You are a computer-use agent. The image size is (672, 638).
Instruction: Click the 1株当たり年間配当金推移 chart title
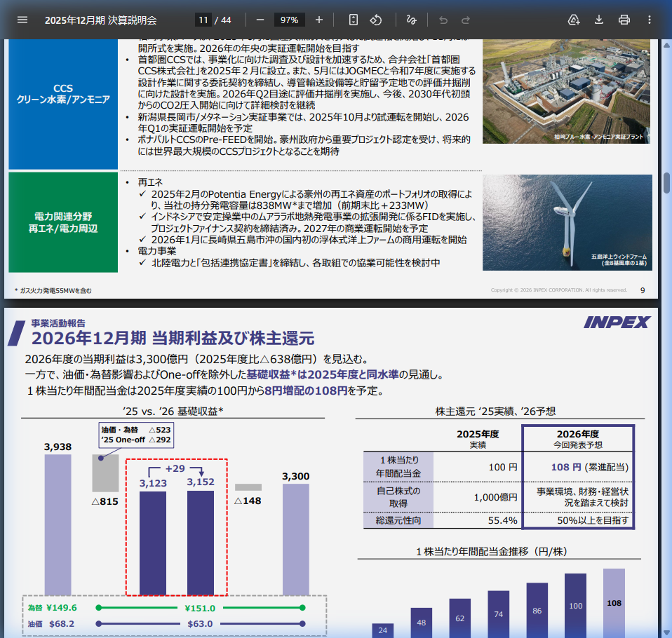(x=492, y=552)
